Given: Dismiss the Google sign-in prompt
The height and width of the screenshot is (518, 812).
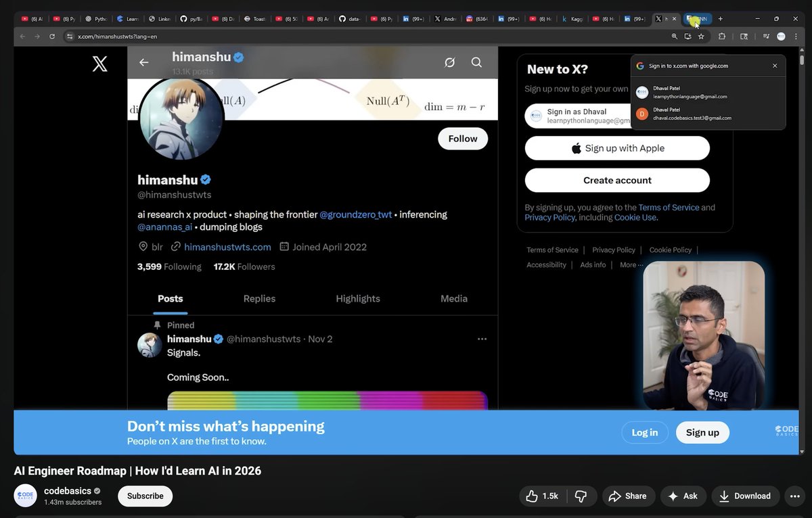Looking at the screenshot, I should 774,66.
